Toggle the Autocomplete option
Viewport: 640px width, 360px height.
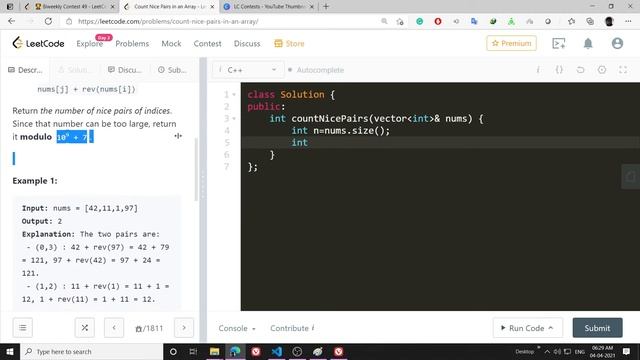tap(316, 70)
